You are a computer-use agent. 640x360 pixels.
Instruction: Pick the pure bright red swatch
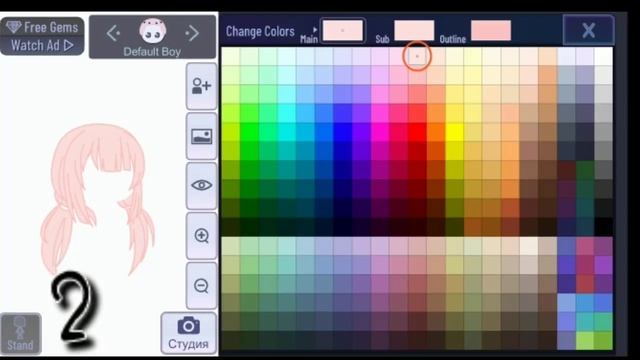(417, 132)
